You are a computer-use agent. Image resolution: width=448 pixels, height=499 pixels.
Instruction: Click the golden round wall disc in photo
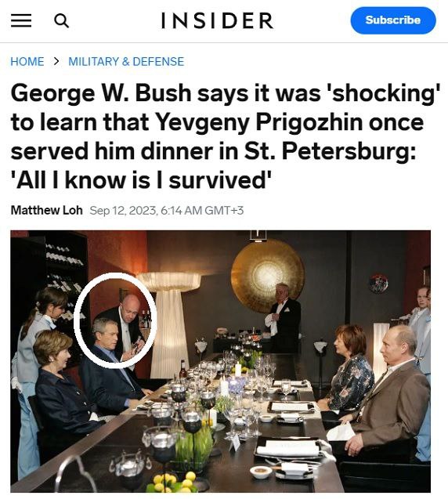(268, 276)
